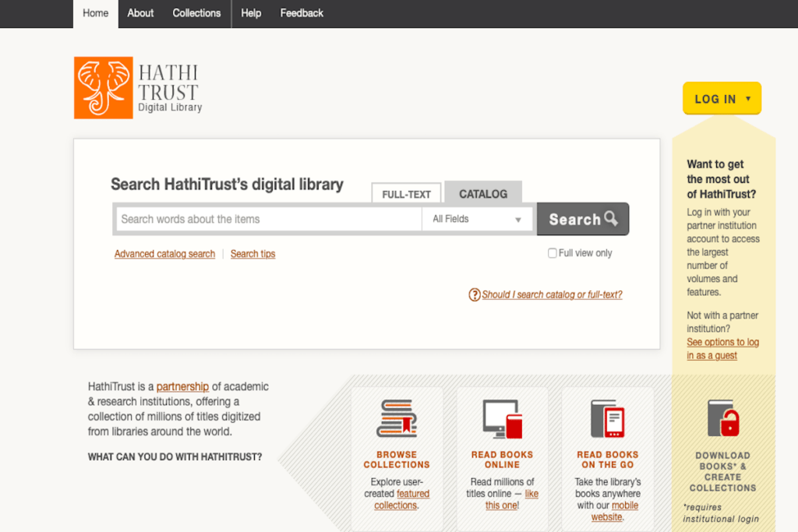Click the Browse Collections books icon

click(x=397, y=418)
